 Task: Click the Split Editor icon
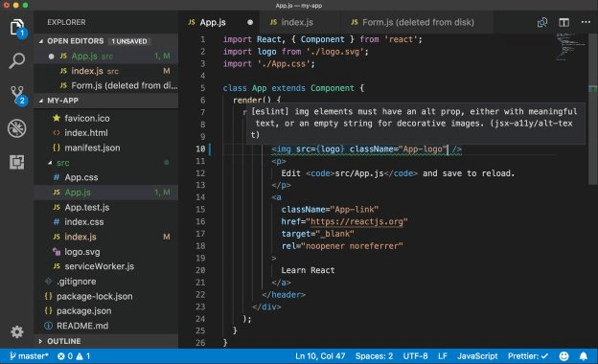click(563, 22)
